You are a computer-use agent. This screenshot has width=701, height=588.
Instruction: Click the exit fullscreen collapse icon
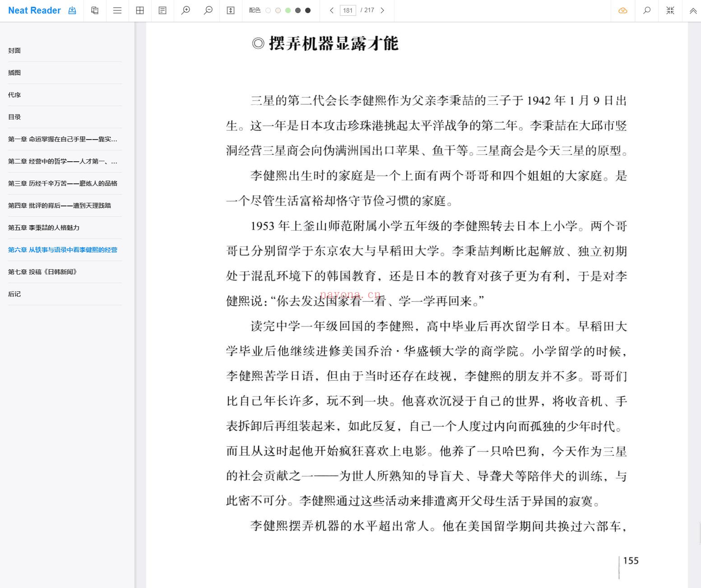tap(670, 10)
